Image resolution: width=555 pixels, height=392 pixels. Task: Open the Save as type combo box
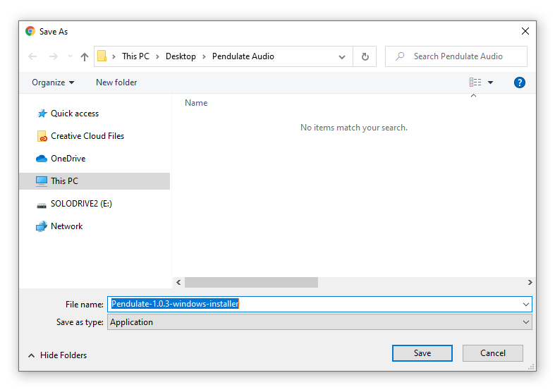319,322
